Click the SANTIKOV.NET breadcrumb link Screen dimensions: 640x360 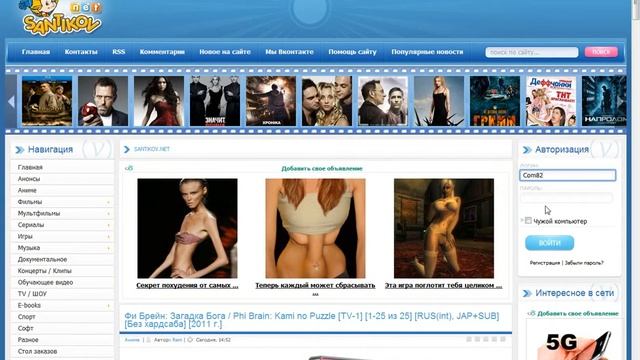pyautogui.click(x=152, y=149)
